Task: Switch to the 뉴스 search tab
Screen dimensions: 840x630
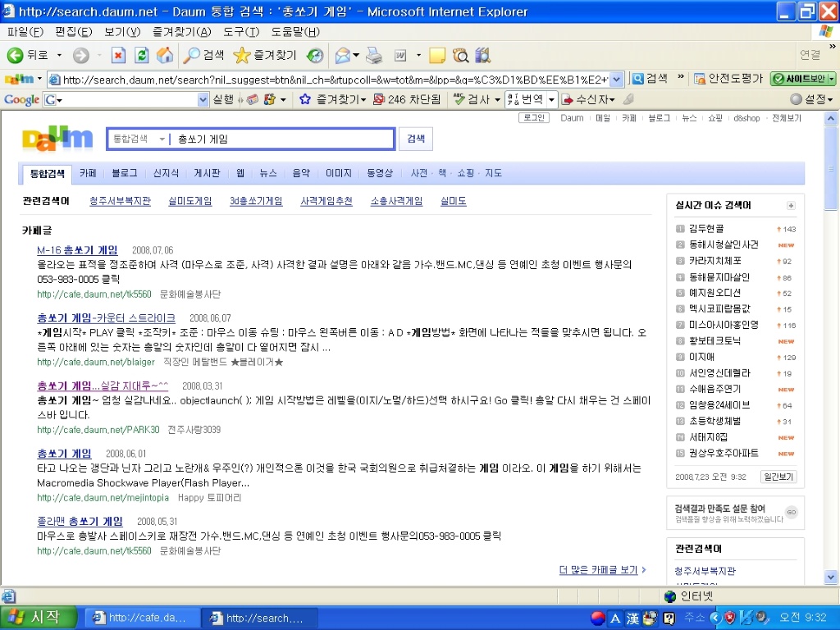Action: pos(268,173)
